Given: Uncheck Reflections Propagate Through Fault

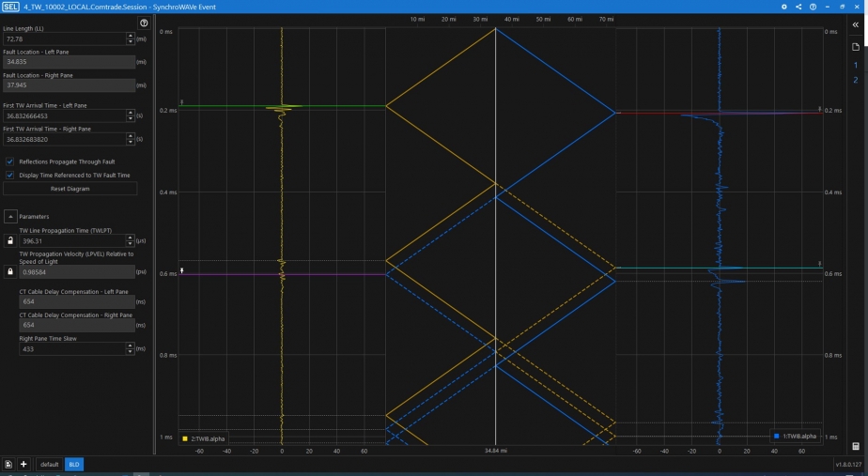Looking at the screenshot, I should point(10,161).
